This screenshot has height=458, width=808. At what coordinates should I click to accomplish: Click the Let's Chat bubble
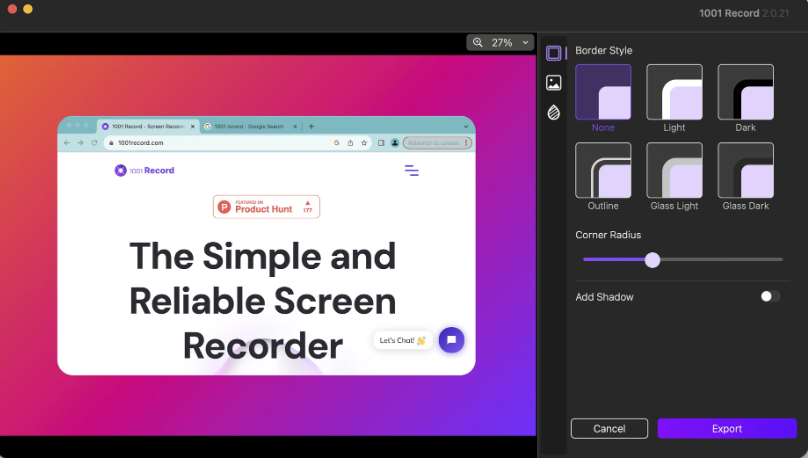[x=402, y=340]
